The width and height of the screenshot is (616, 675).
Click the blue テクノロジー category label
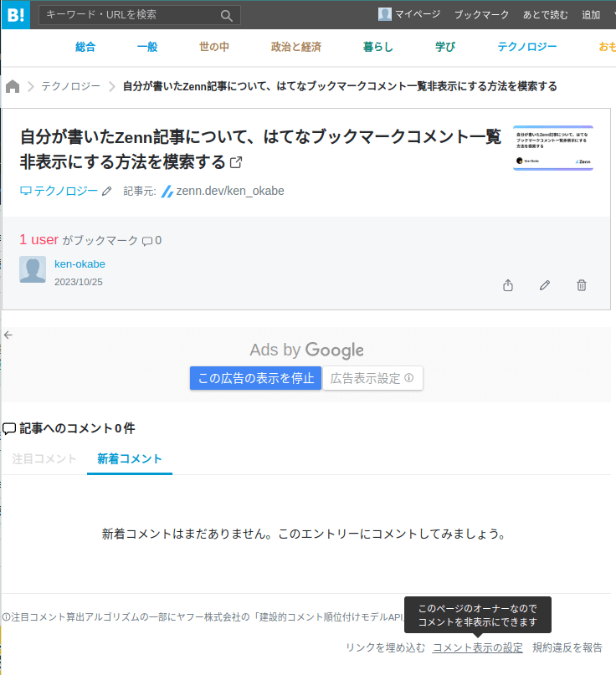(59, 191)
